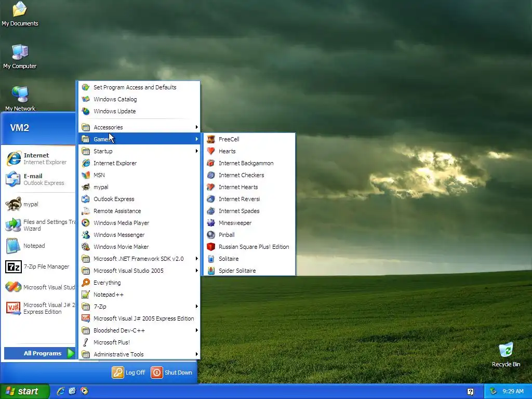Launch Microsoft Visual J# 2005 Express Edition
Image resolution: width=532 pixels, height=399 pixels.
click(139, 318)
